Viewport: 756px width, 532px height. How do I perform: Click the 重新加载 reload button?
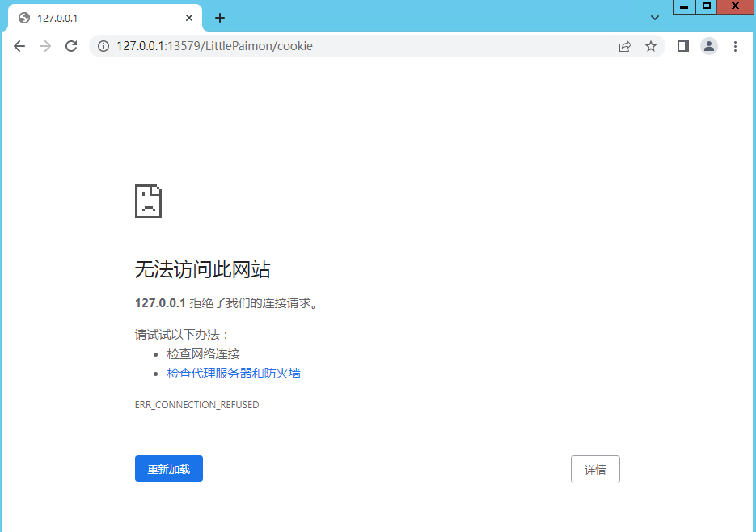[x=169, y=468]
